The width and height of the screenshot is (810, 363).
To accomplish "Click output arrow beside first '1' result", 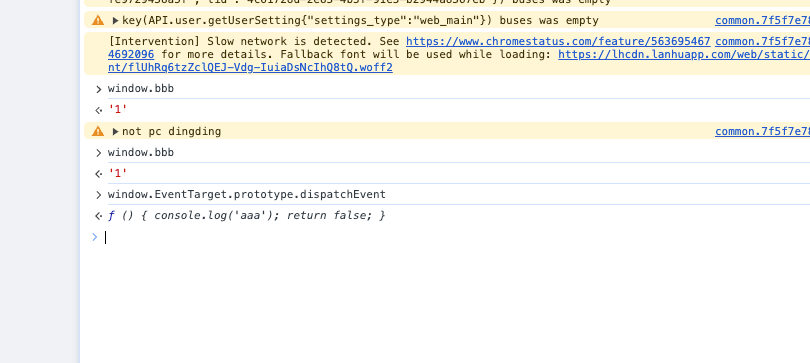I will (99, 110).
